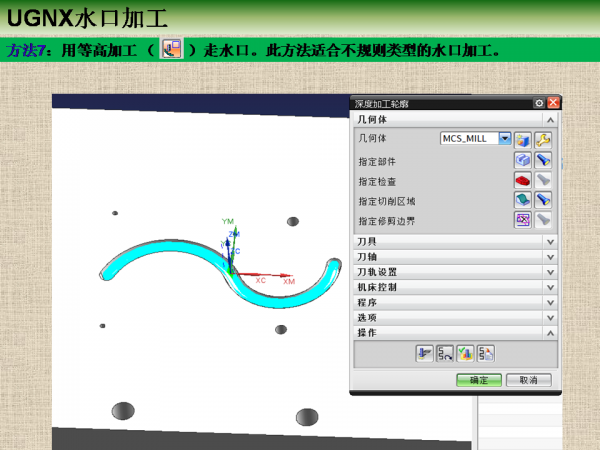Image resolution: width=600 pixels, height=450 pixels.
Task: Expand the 程序 section
Action: pyautogui.click(x=550, y=303)
